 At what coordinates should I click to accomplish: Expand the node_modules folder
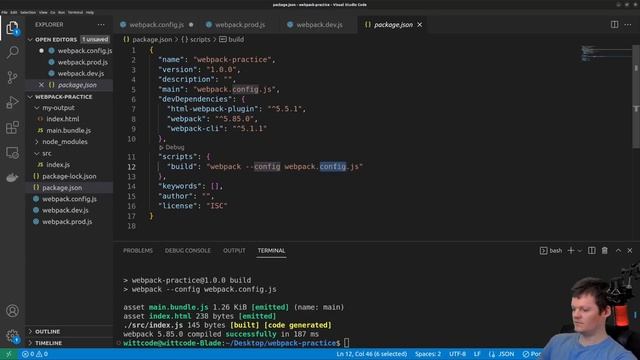[x=37, y=142]
